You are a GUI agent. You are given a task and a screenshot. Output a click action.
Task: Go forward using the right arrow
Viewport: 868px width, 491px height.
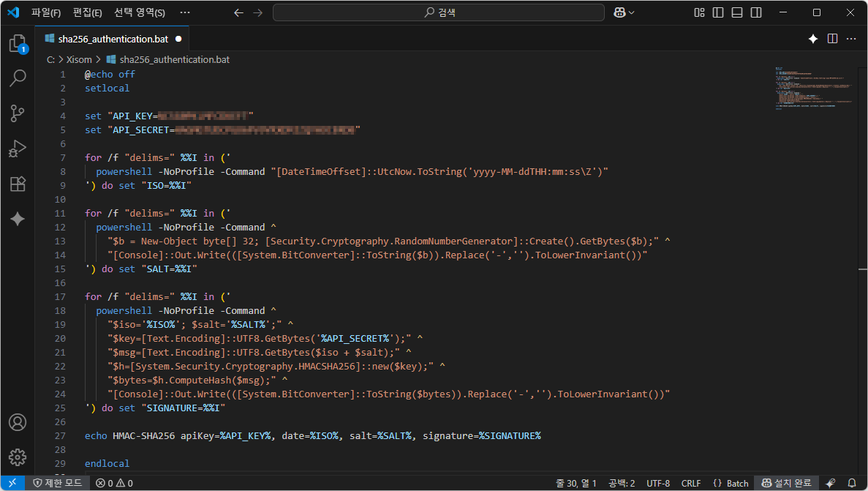(258, 12)
